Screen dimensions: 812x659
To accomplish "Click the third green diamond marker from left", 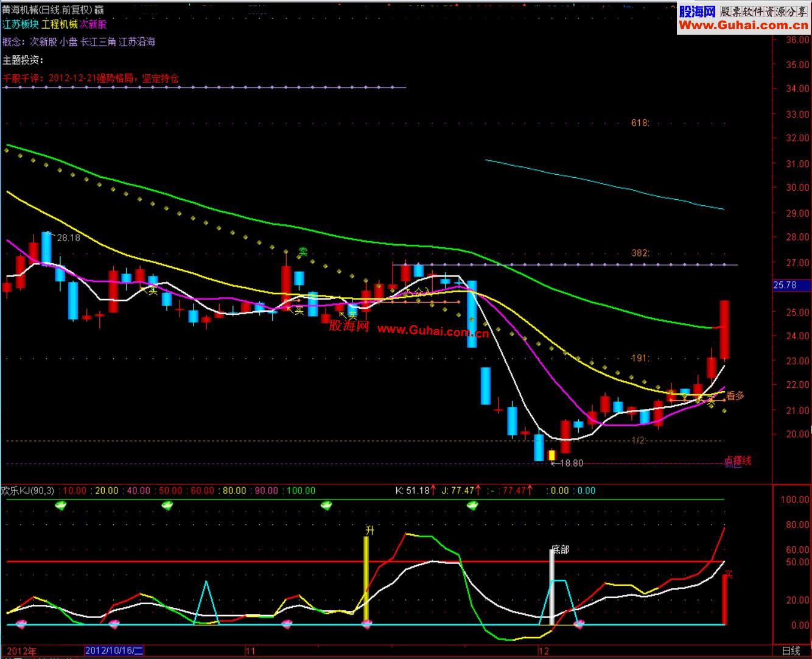I will coord(327,505).
